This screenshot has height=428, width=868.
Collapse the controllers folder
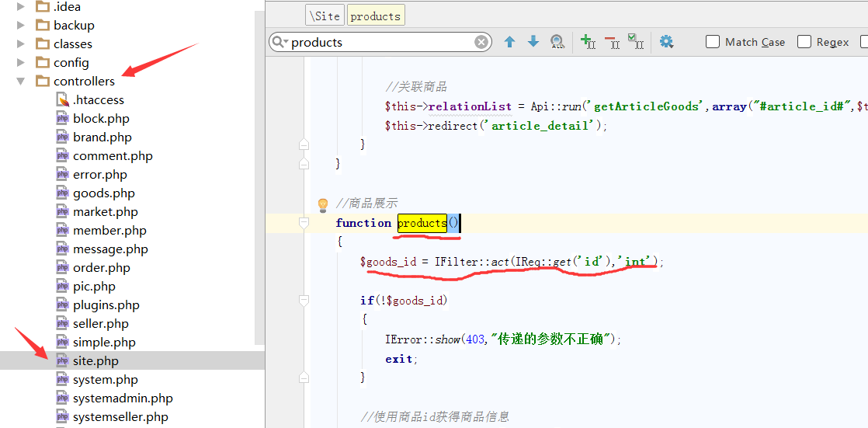click(21, 82)
